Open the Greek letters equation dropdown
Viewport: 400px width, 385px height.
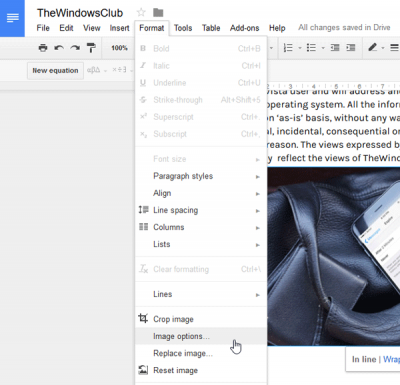[96, 70]
